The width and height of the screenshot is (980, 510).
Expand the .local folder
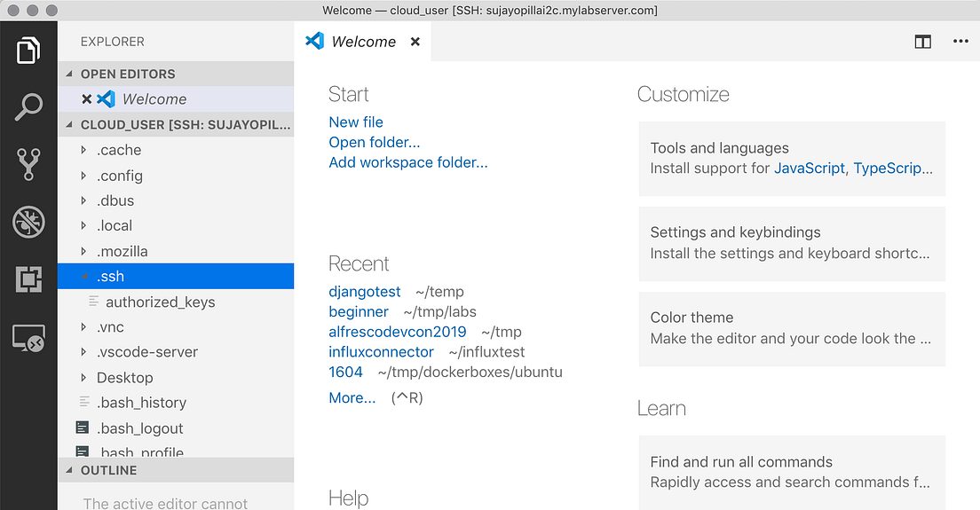[x=83, y=225]
